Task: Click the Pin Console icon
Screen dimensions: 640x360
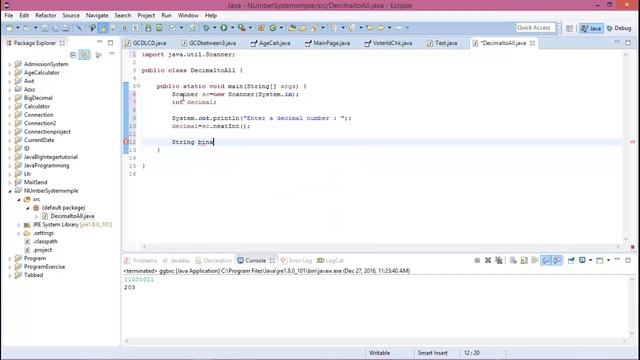Action: point(571,260)
